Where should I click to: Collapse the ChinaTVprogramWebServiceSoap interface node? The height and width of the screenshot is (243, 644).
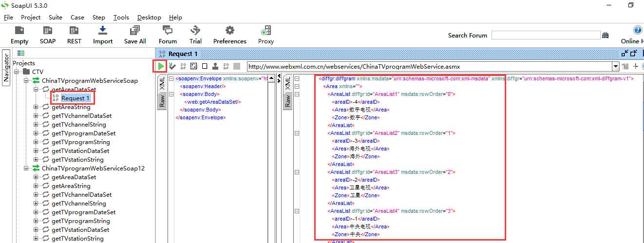[x=26, y=81]
